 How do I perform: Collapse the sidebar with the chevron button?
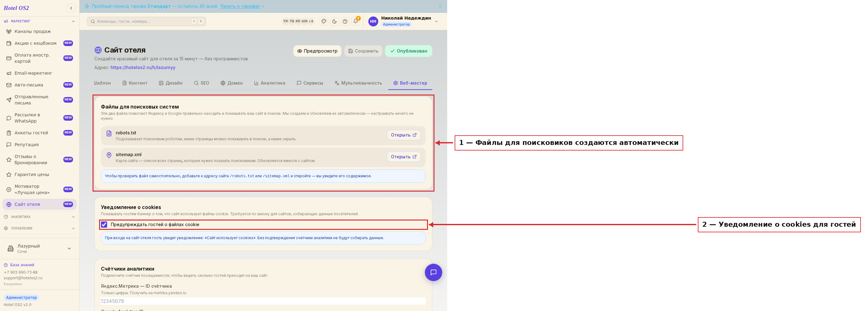[71, 8]
